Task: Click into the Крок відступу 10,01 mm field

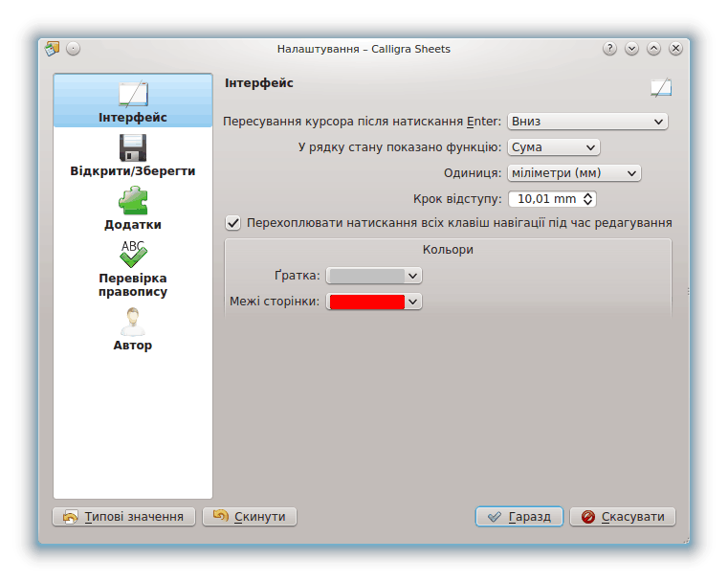Action: 545,199
